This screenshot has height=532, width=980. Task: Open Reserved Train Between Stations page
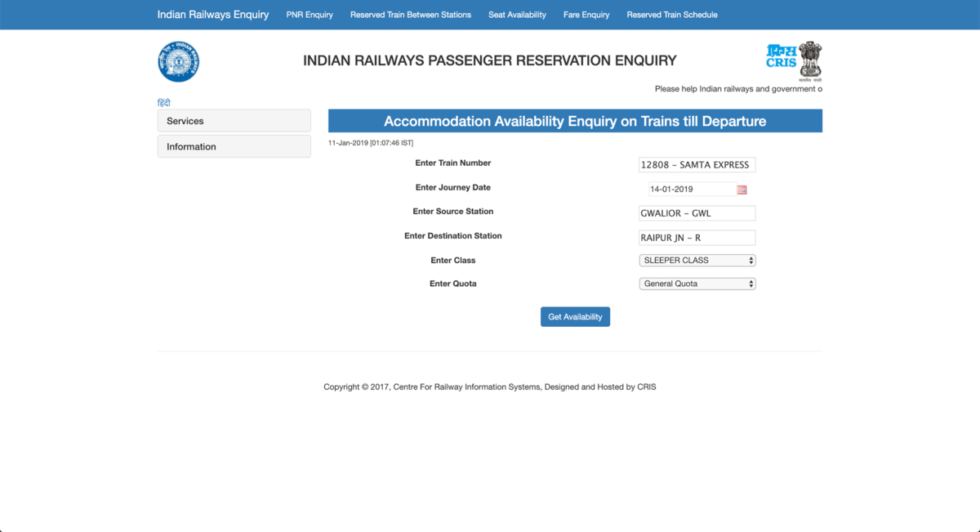411,14
